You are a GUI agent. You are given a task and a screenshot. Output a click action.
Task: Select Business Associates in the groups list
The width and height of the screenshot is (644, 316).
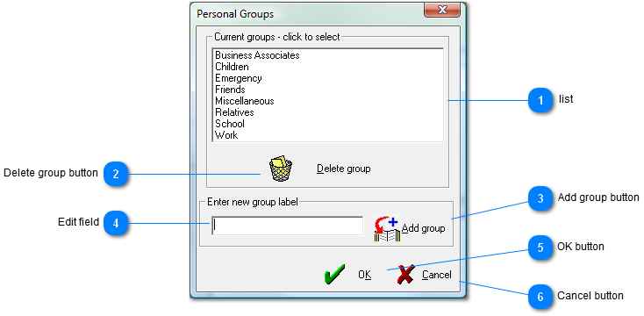point(258,55)
